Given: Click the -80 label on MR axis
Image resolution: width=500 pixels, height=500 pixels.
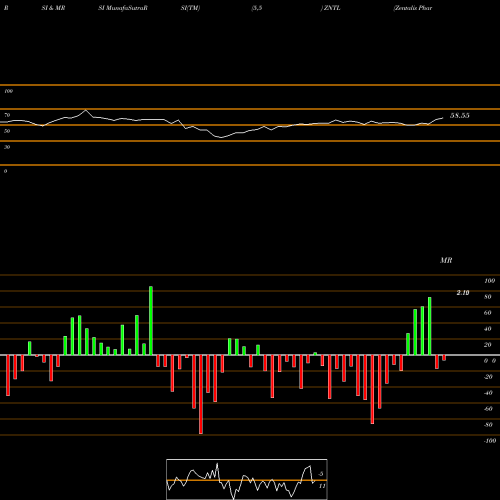Looking at the screenshot, I should coord(488,425).
